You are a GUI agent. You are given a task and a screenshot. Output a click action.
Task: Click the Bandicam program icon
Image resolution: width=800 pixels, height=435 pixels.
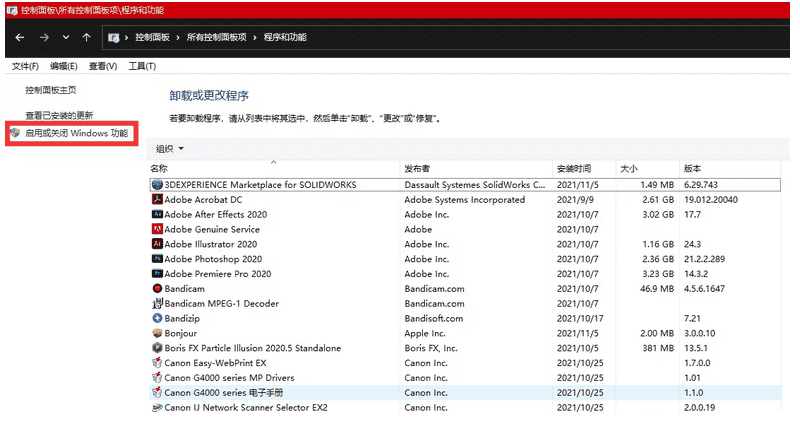pos(157,289)
